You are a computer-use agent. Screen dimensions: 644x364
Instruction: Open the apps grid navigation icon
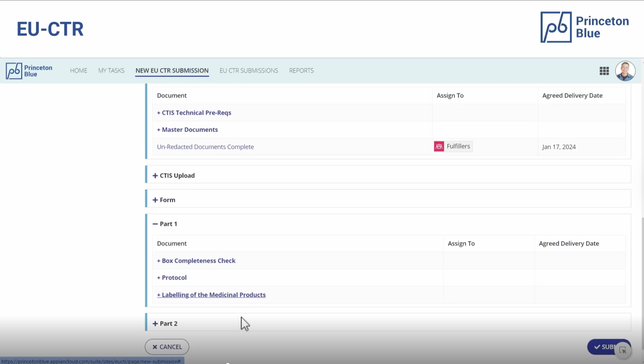coord(604,71)
